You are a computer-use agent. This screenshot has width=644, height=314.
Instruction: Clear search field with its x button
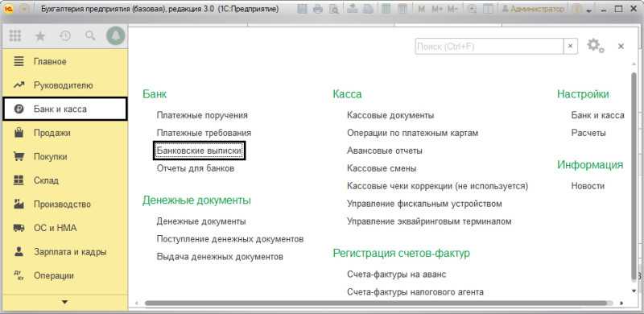point(570,47)
